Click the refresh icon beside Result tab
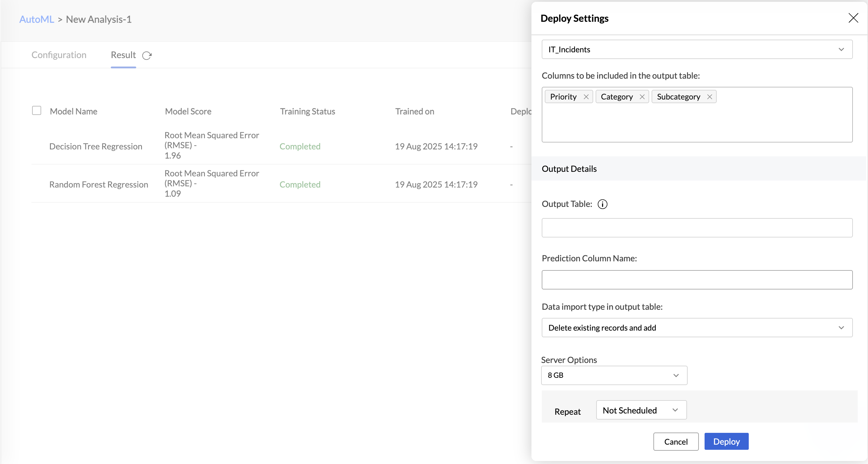This screenshot has height=464, width=868. click(147, 56)
